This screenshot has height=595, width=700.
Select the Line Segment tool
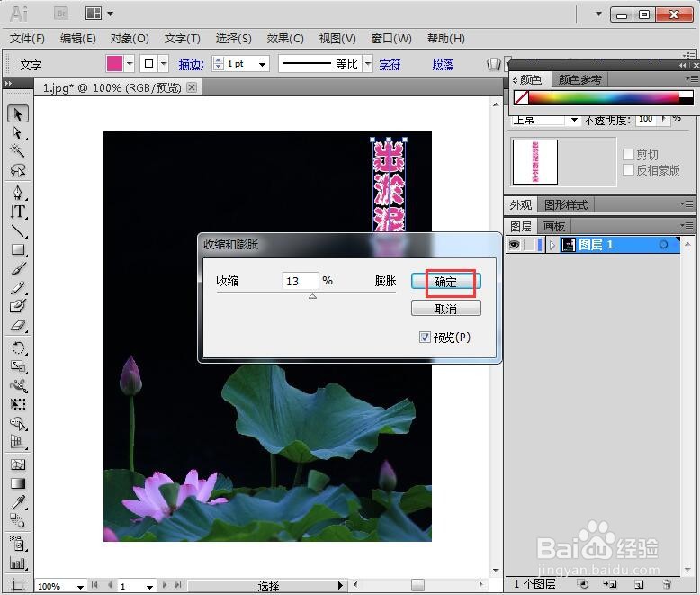[x=18, y=230]
